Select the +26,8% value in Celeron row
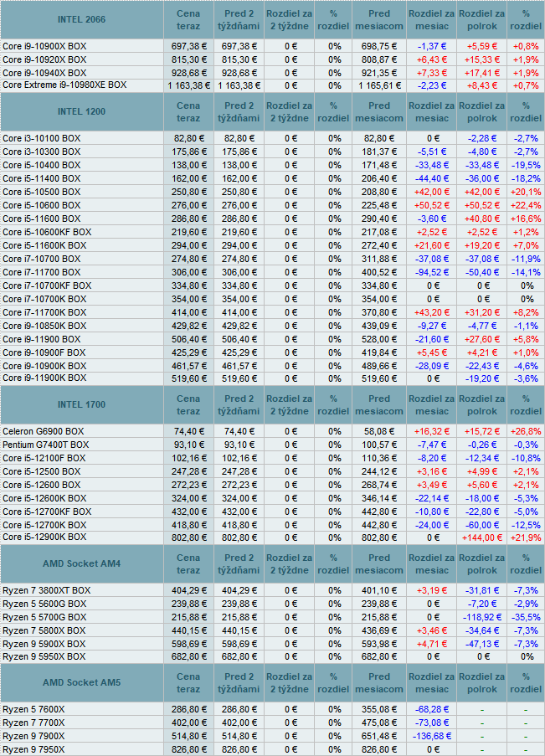545x756 pixels. point(526,431)
